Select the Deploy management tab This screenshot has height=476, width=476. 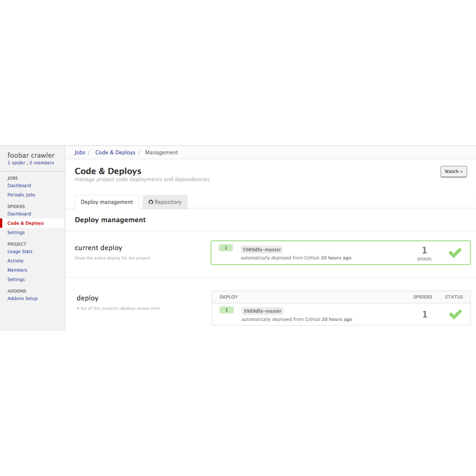pos(107,202)
